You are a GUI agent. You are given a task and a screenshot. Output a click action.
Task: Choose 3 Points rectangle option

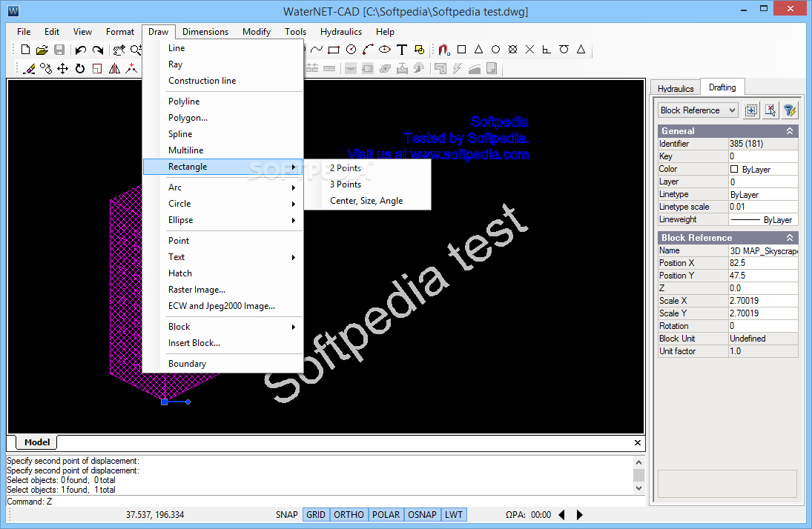[x=367, y=184]
